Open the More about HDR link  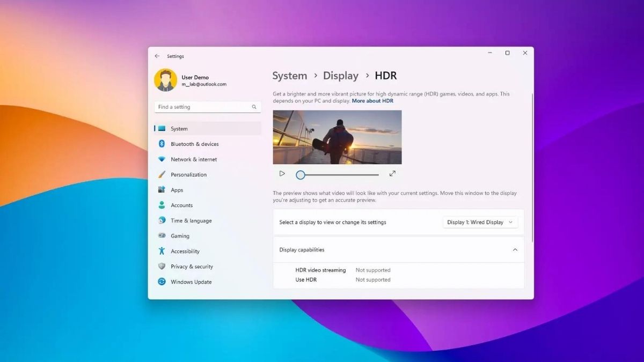pos(372,100)
